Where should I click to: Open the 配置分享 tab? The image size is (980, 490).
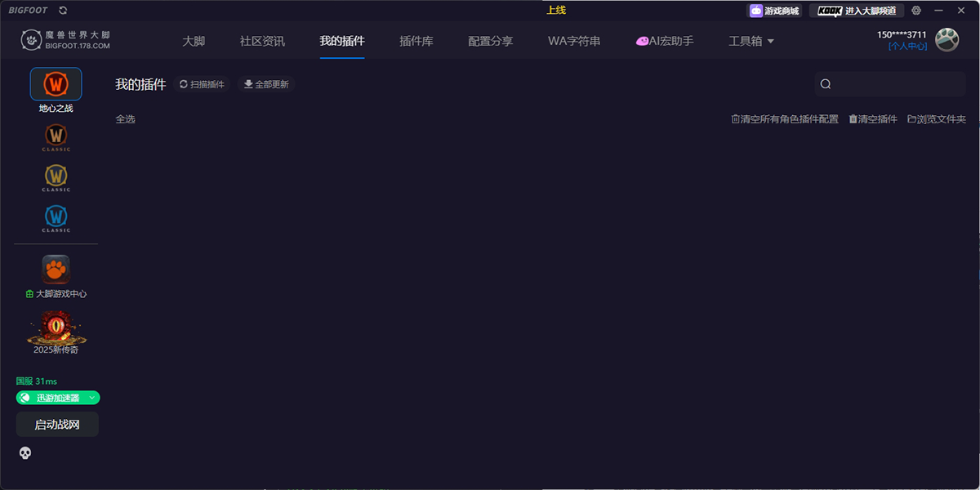coord(489,39)
